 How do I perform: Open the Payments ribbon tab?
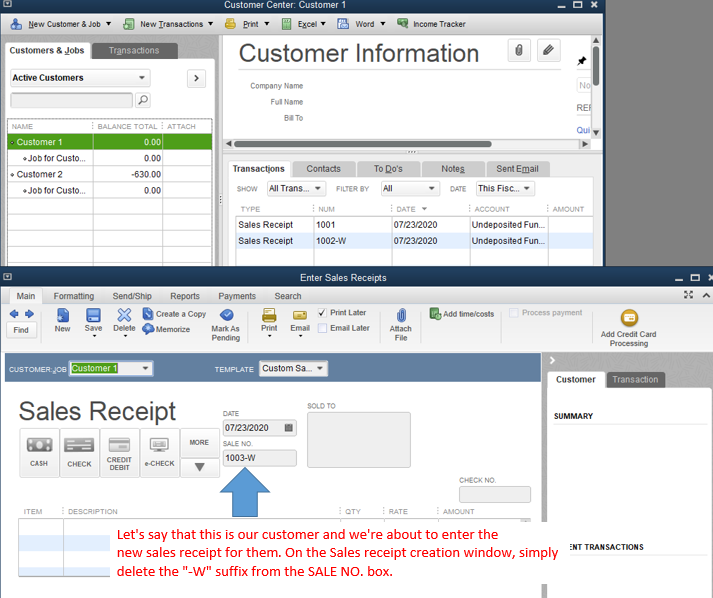tap(237, 296)
